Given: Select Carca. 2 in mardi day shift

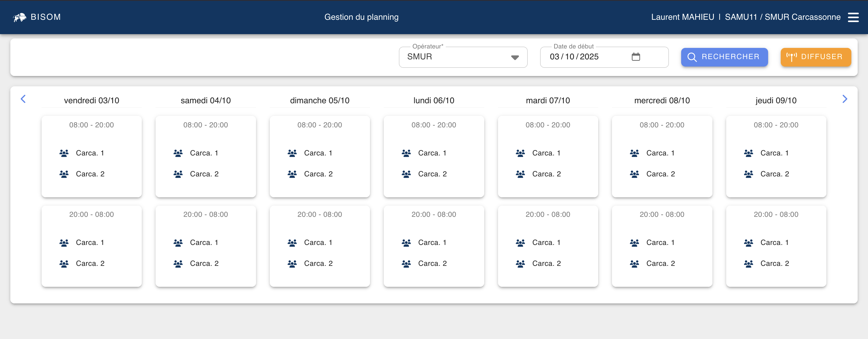Looking at the screenshot, I should point(546,174).
